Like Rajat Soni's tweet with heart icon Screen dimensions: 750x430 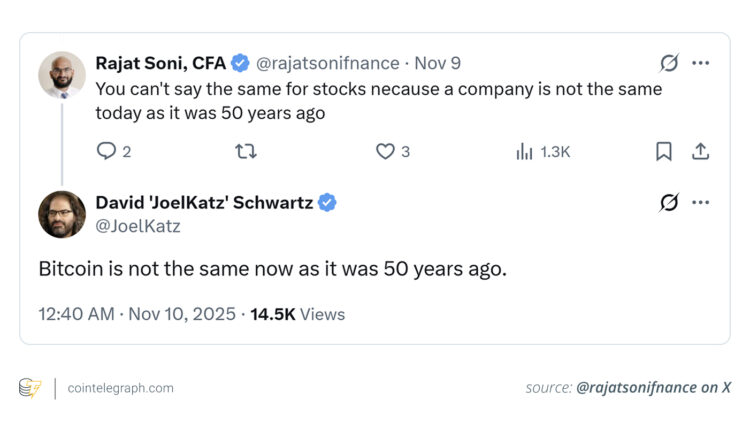(x=385, y=151)
